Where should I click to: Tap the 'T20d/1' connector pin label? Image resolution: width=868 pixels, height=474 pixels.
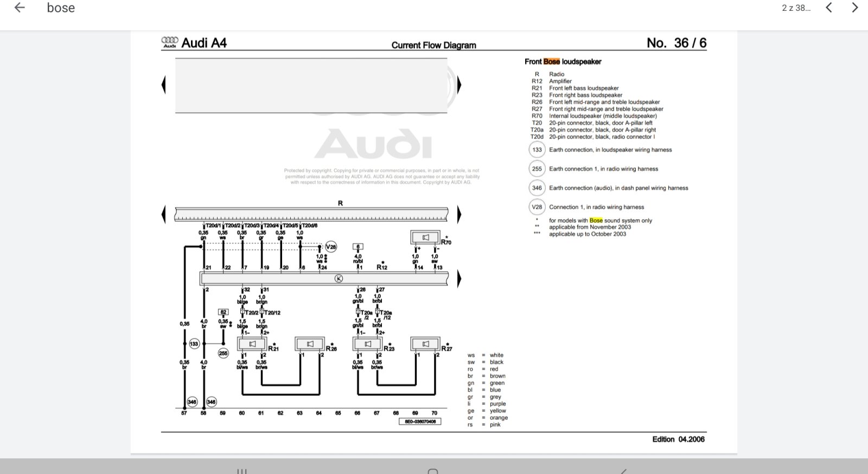tap(213, 226)
